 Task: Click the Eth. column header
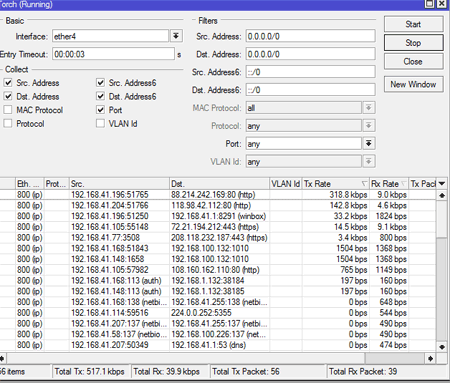coord(30,184)
